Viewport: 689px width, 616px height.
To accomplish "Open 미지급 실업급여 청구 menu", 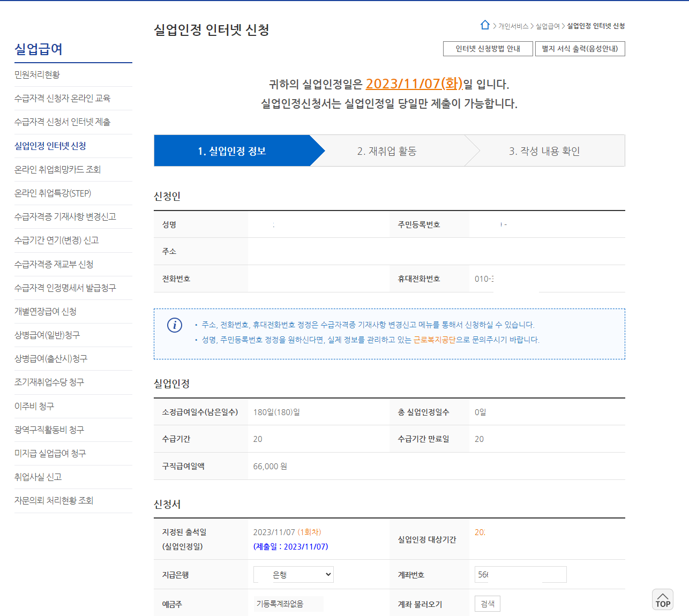I will click(x=50, y=453).
